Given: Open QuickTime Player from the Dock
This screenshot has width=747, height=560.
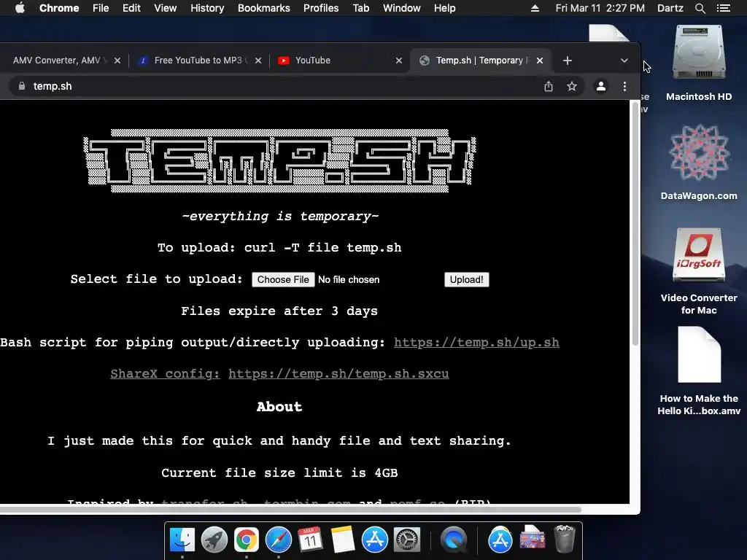Looking at the screenshot, I should (x=454, y=540).
